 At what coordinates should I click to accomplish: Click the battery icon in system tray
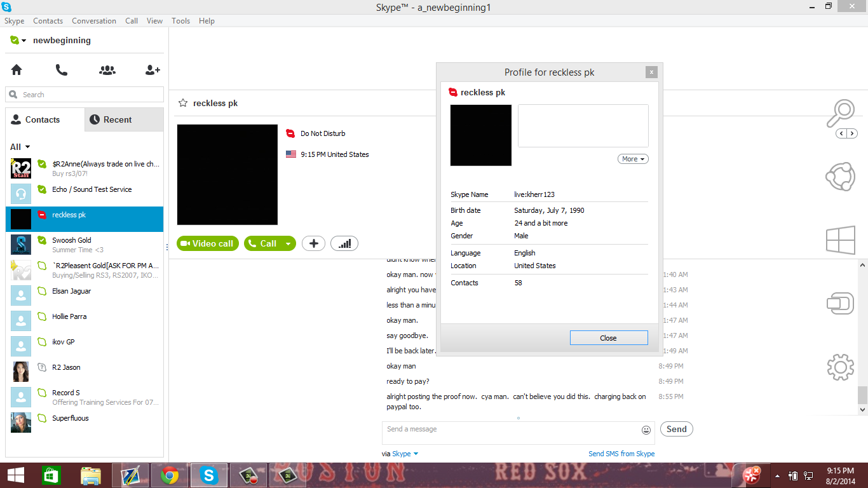[793, 475]
